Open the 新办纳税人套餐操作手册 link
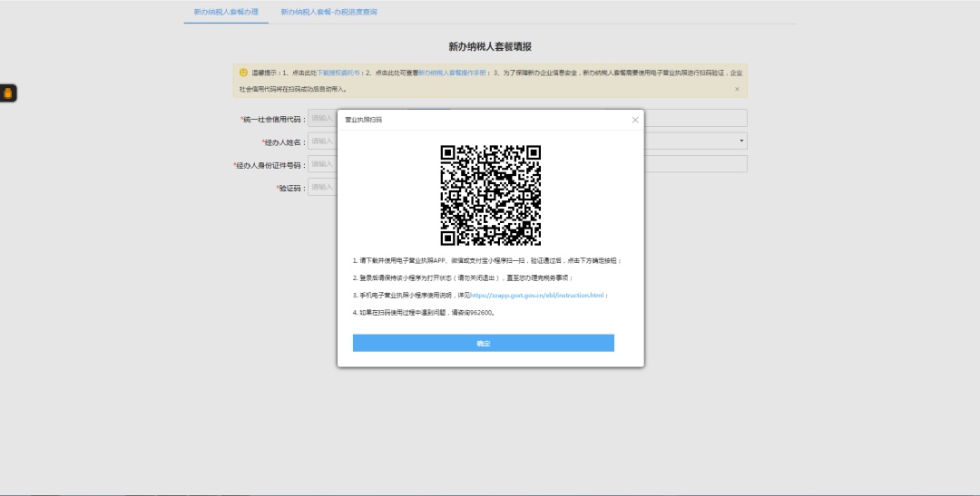This screenshot has width=980, height=496. pyautogui.click(x=453, y=73)
